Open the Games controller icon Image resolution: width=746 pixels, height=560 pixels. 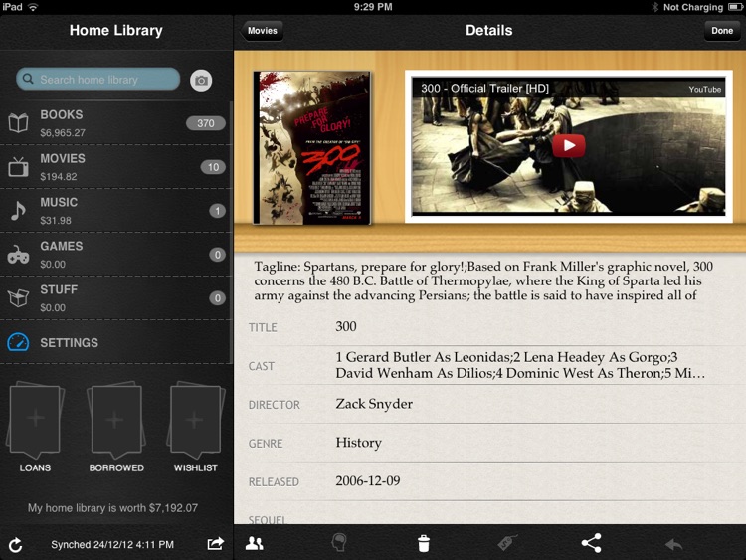(x=18, y=255)
